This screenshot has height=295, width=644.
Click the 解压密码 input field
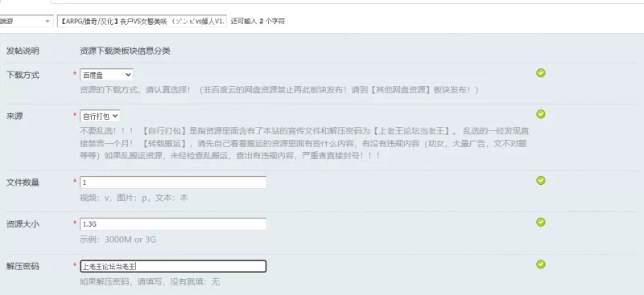173,266
